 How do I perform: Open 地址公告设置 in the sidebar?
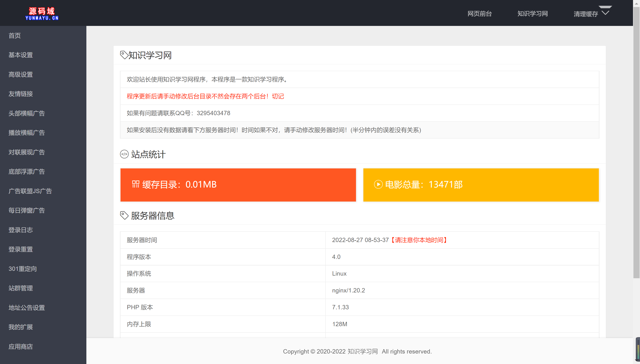(27, 307)
